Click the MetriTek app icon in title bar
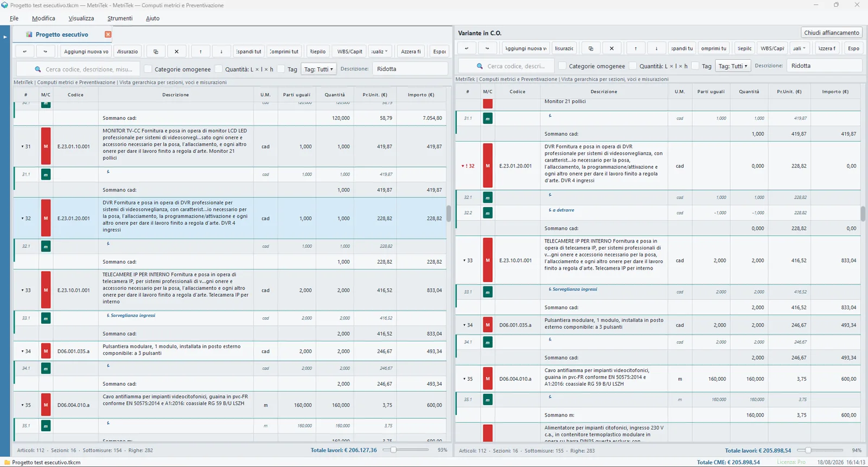The image size is (868, 467). point(5,5)
